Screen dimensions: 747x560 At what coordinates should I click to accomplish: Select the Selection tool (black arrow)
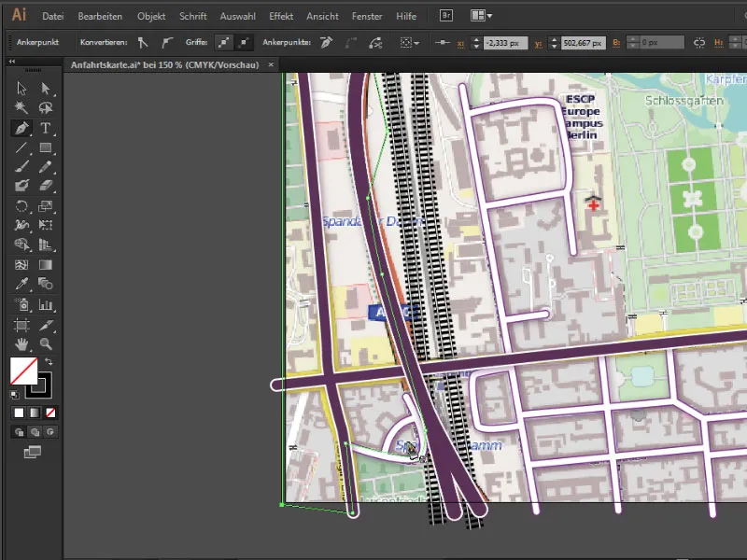click(x=21, y=89)
